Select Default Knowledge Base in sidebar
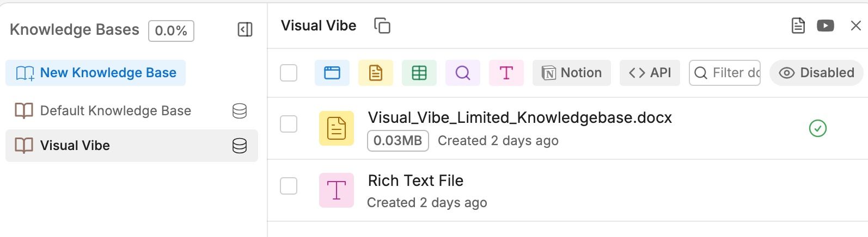Screen dimensions: 868x237 point(115,111)
